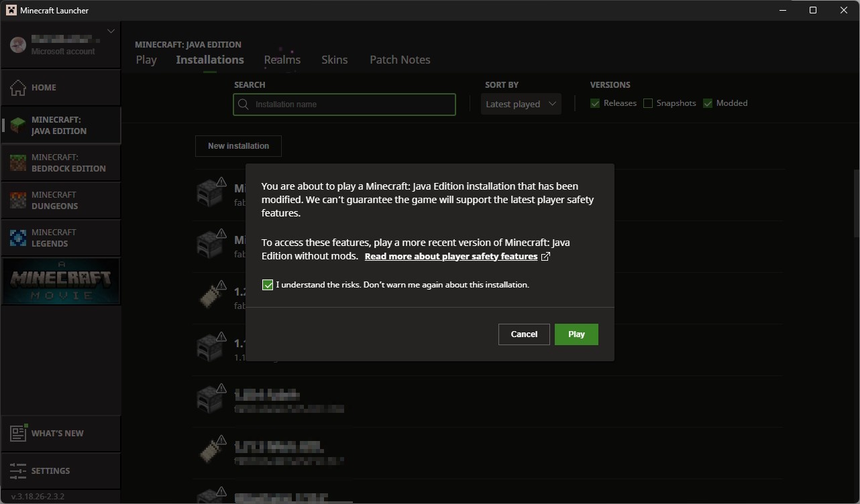Viewport: 860px width, 504px height.
Task: Click the green Play button in dialog
Action: click(576, 334)
